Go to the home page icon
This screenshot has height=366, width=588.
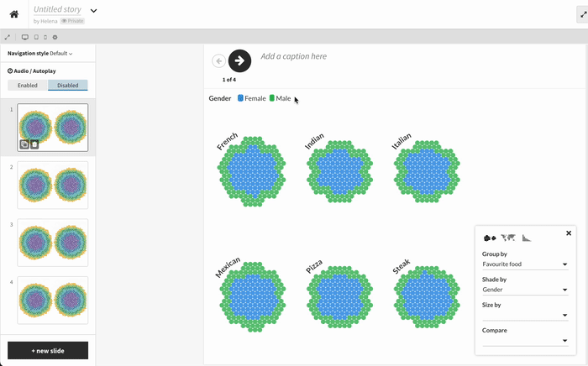(x=14, y=13)
